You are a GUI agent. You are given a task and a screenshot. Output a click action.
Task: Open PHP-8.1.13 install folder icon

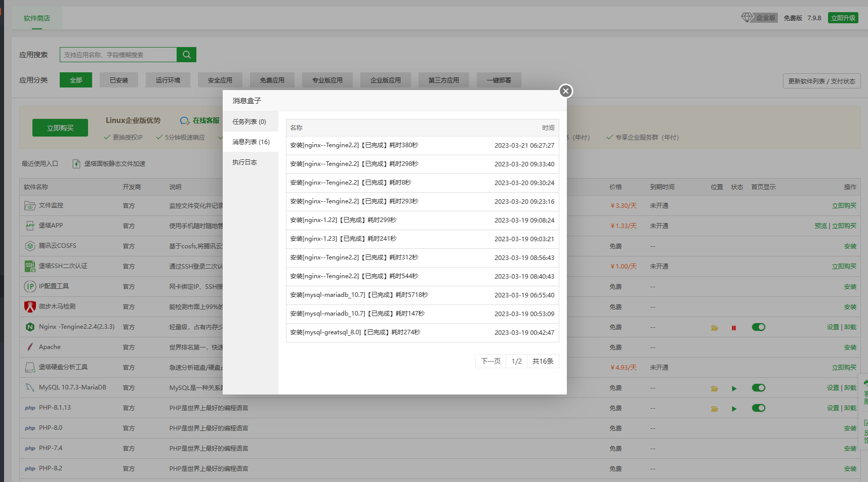click(714, 409)
